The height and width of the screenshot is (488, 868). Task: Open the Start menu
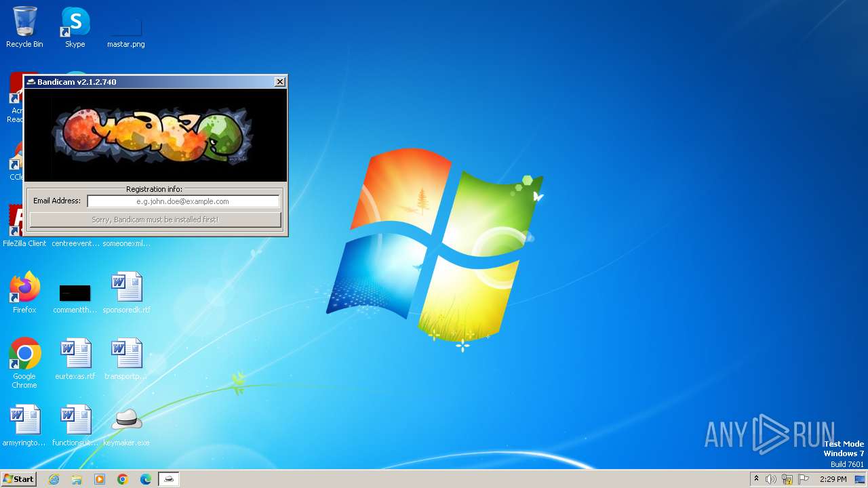[18, 479]
